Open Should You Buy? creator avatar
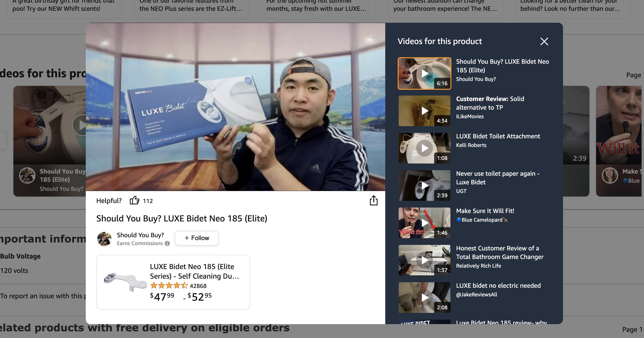 [104, 239]
